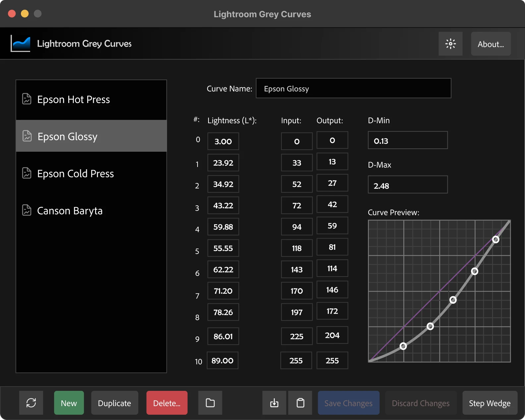Edit lightness value 62.22
The height and width of the screenshot is (420, 525).
[223, 270]
